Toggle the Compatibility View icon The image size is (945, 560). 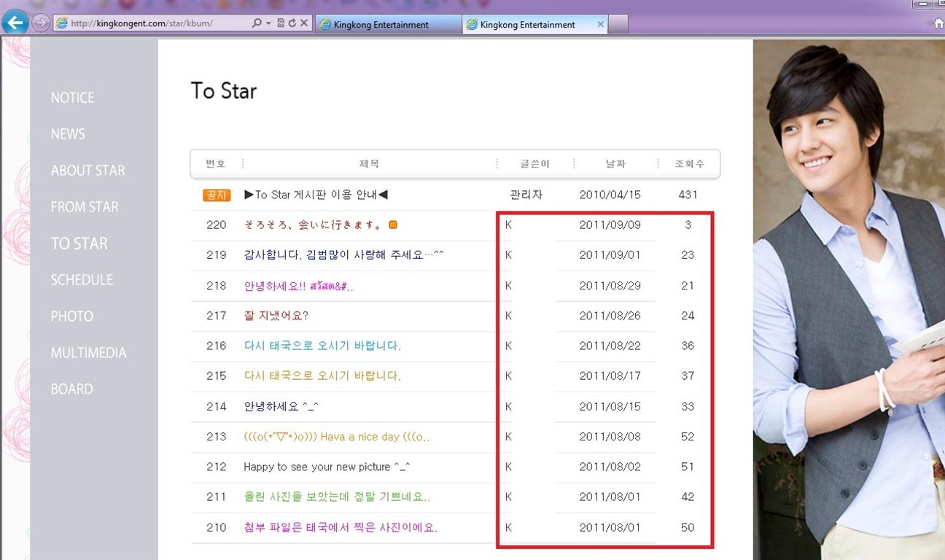[x=281, y=23]
